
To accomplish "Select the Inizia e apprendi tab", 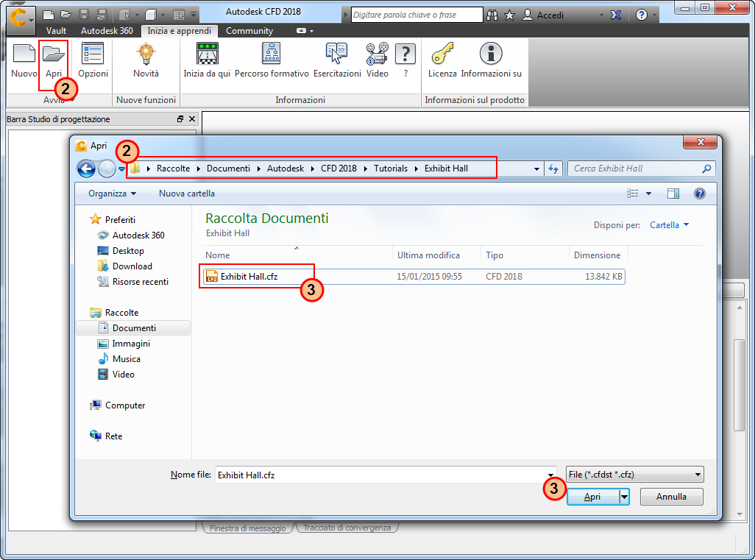I will click(179, 31).
